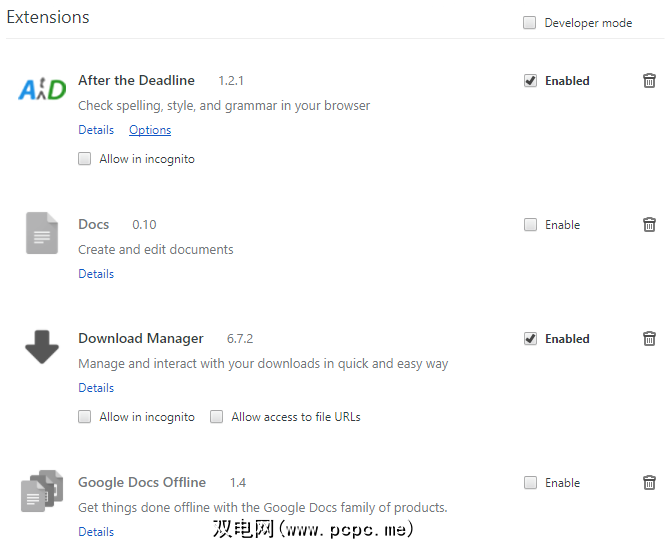
Task: Click 'Get things done offline' description
Action: click(x=263, y=508)
